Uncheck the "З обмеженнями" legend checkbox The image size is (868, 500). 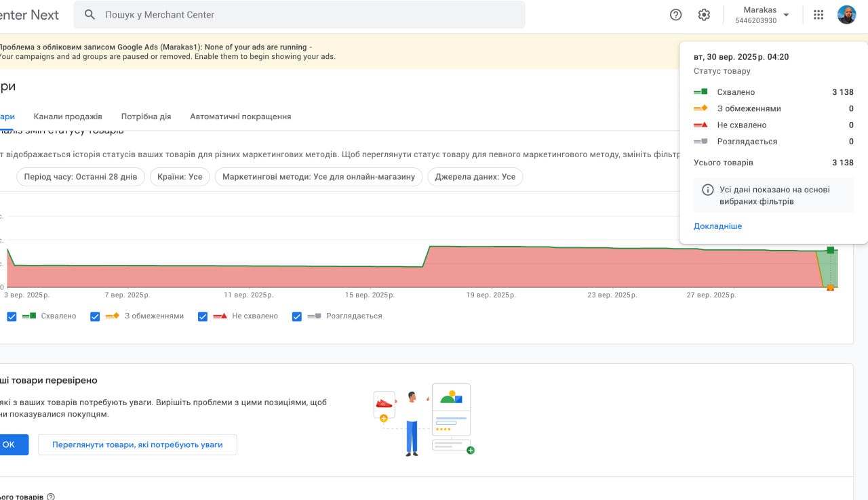click(95, 316)
